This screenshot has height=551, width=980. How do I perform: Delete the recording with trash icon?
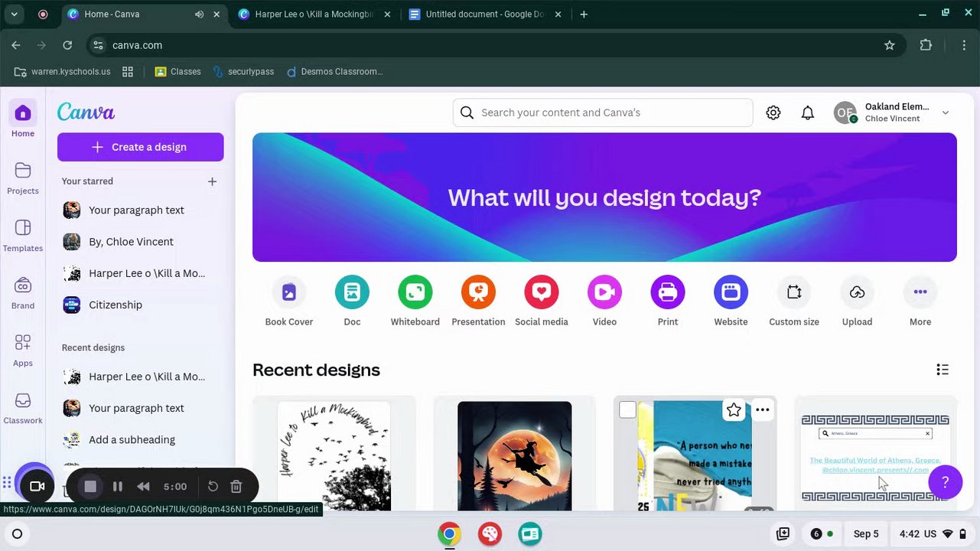[236, 487]
